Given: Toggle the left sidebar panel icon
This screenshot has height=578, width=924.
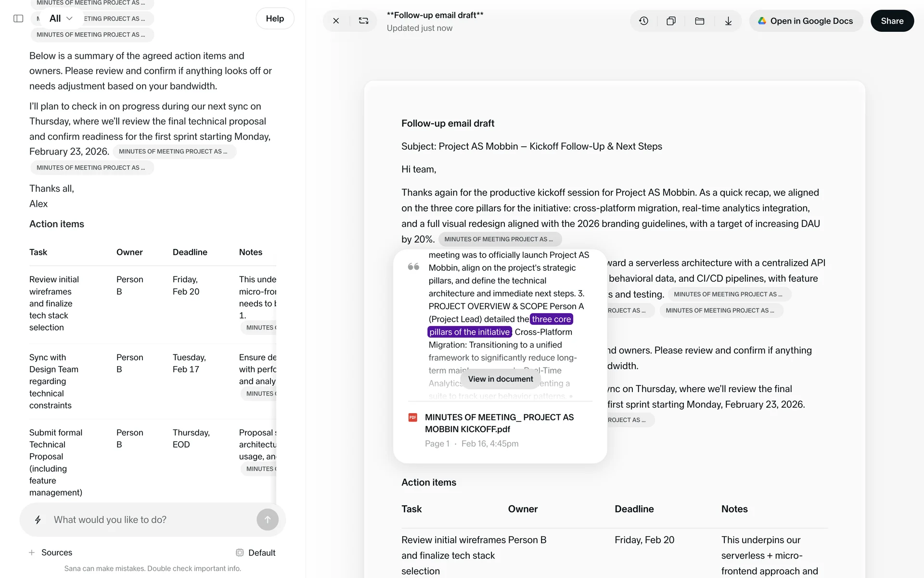Looking at the screenshot, I should (x=18, y=18).
